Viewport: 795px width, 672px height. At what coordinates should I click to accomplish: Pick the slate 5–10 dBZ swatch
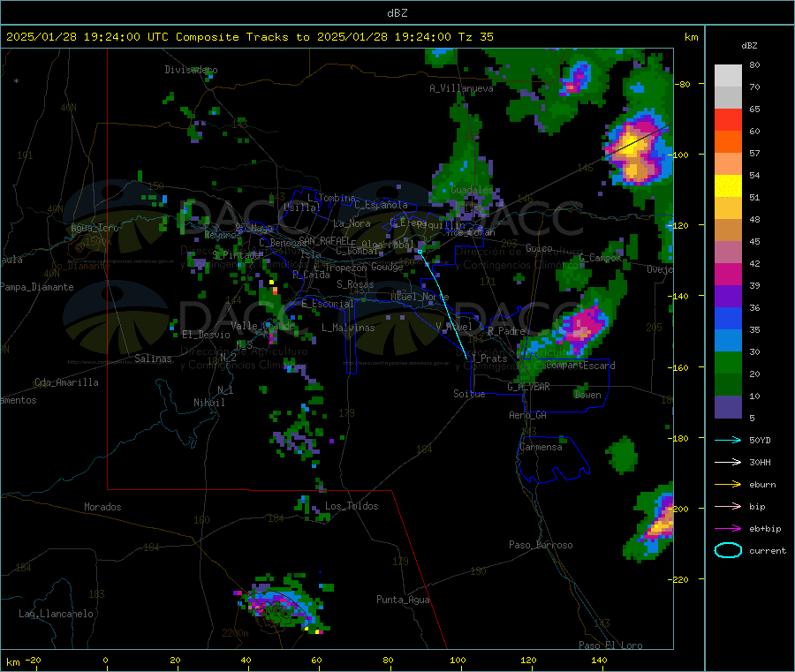(728, 407)
